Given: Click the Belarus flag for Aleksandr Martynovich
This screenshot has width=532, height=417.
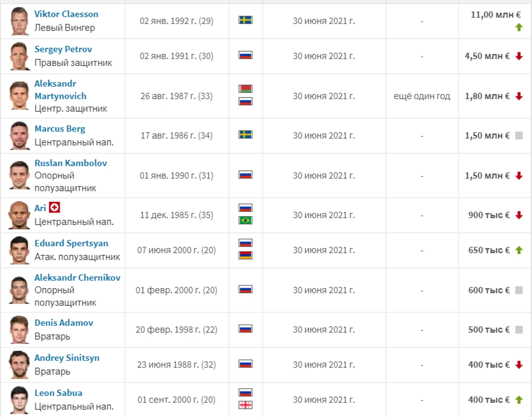Looking at the screenshot, I should (245, 89).
